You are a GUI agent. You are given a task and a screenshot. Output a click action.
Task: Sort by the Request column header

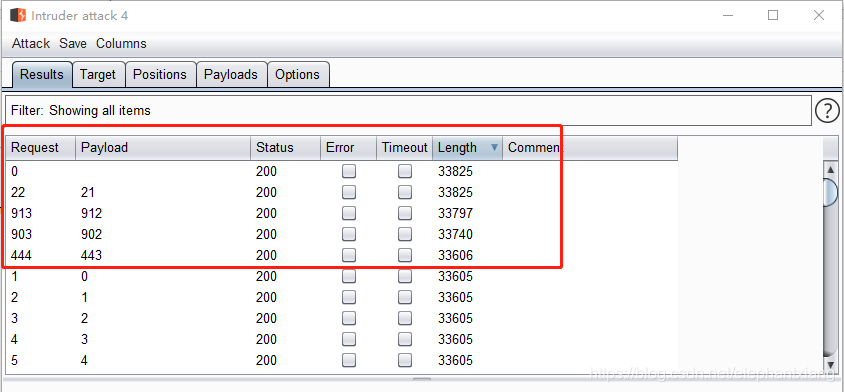click(x=40, y=148)
